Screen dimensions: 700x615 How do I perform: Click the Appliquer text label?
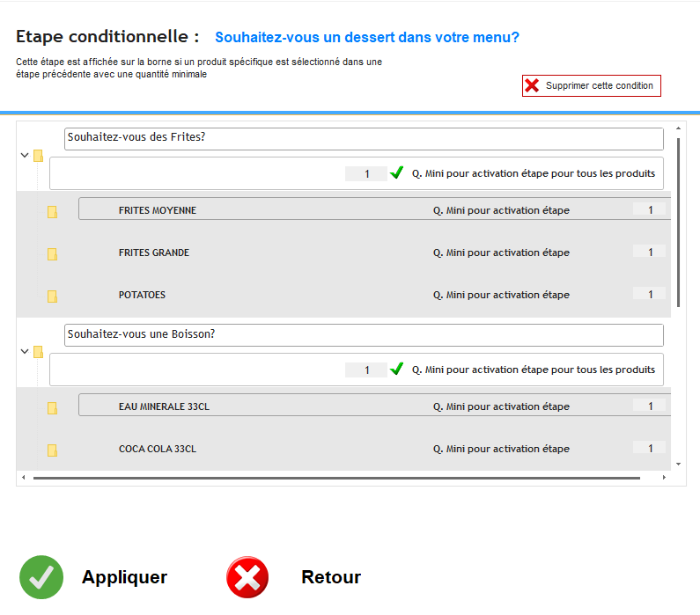pos(124,577)
